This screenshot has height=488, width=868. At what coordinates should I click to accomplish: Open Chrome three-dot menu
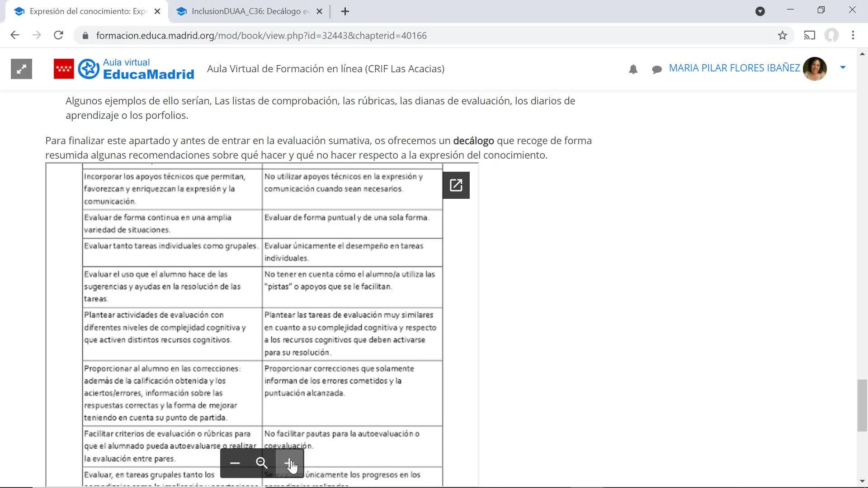[853, 35]
